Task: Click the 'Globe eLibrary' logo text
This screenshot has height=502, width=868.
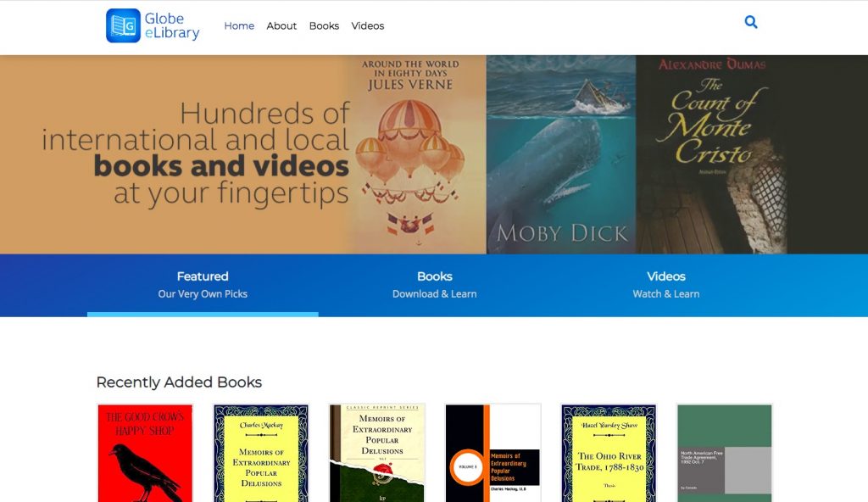Action: click(172, 25)
